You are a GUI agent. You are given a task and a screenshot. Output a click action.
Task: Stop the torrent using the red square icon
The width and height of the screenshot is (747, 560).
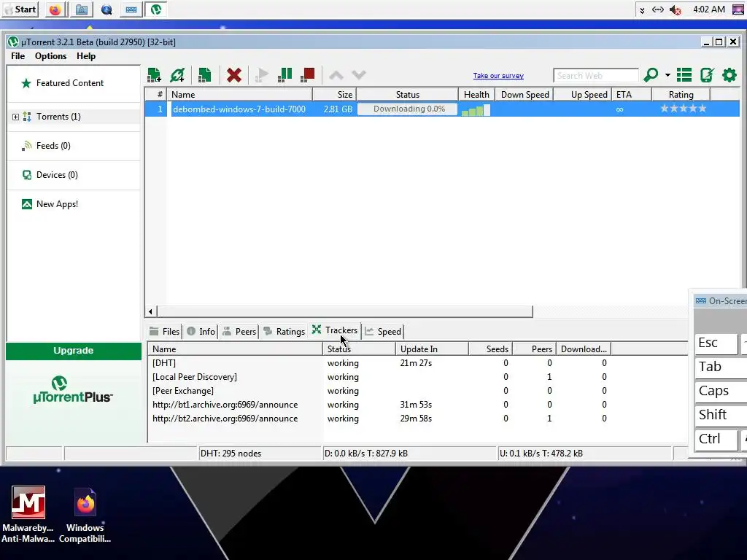pos(308,75)
